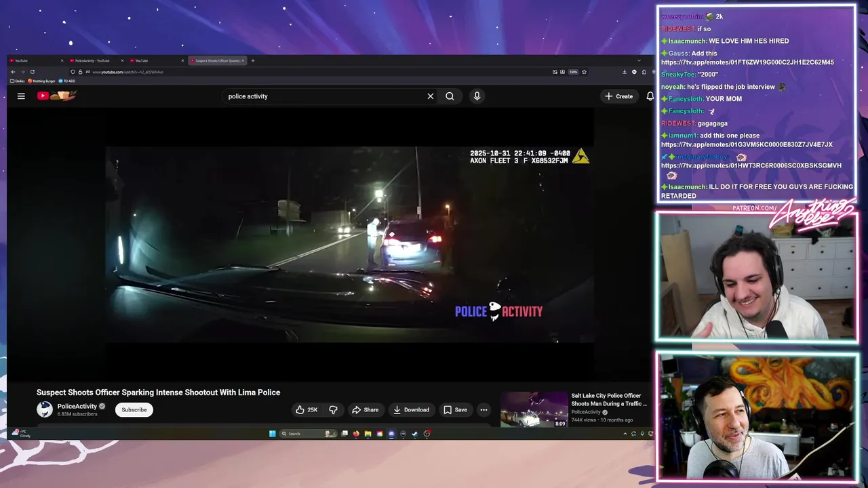Open Discord from the taskbar

coord(391,434)
